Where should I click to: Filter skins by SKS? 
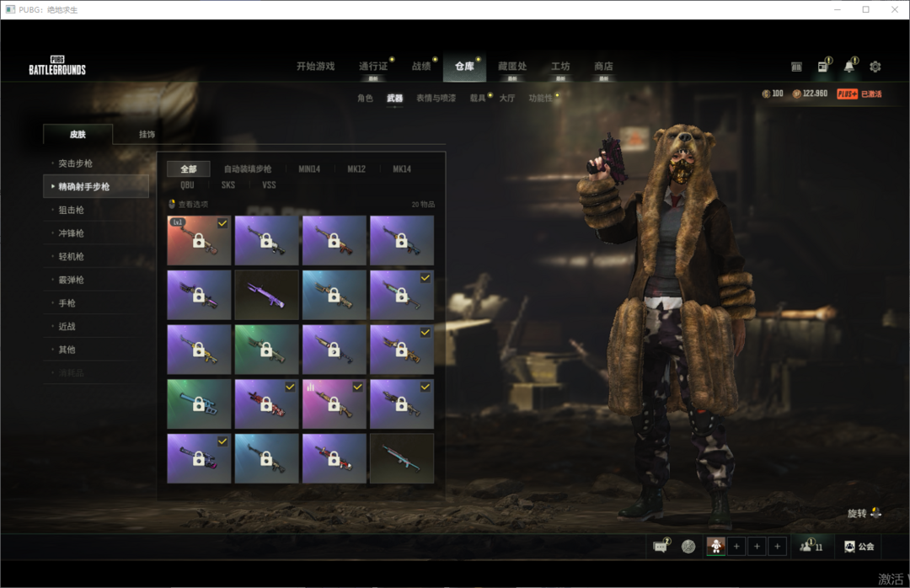click(228, 185)
